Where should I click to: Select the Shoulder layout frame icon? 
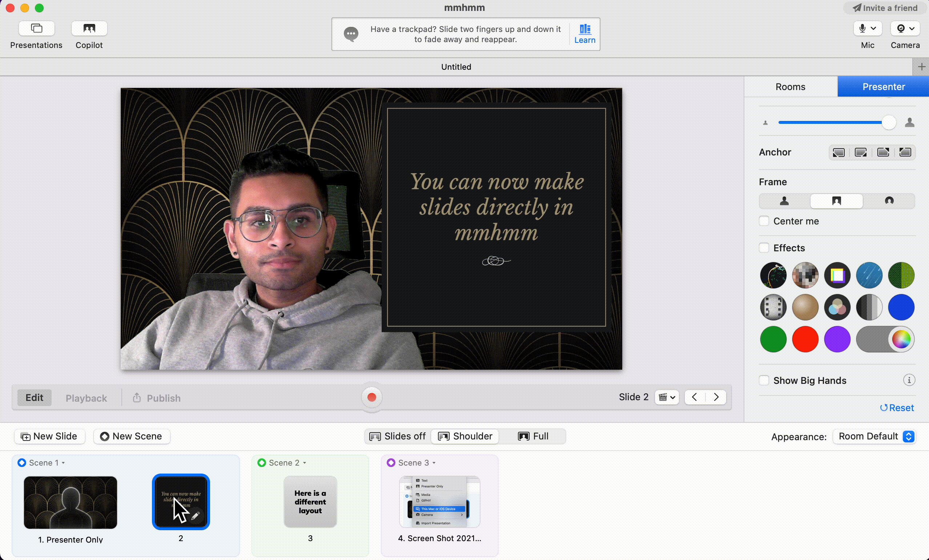point(837,201)
